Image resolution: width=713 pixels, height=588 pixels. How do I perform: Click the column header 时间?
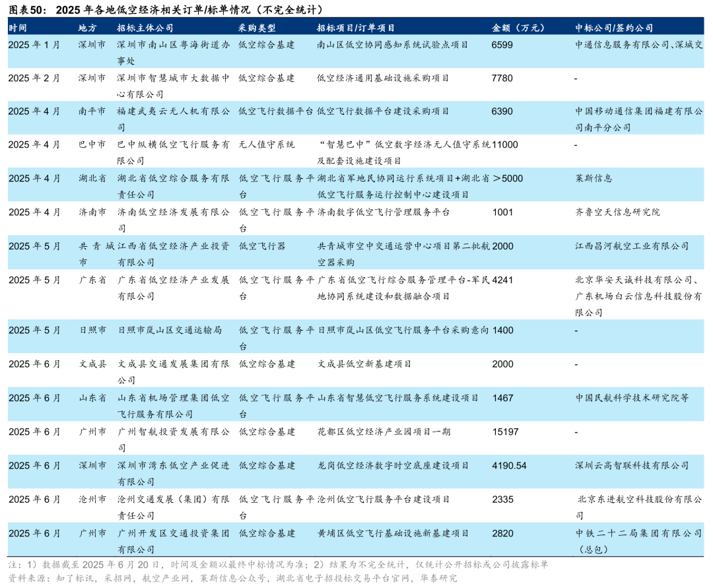pyautogui.click(x=18, y=28)
